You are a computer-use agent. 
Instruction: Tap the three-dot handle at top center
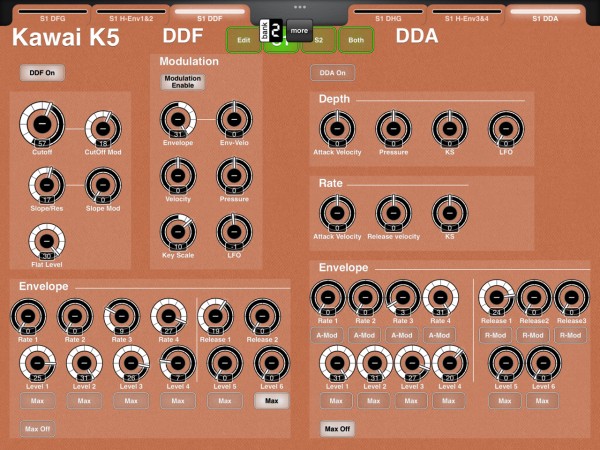point(300,7)
